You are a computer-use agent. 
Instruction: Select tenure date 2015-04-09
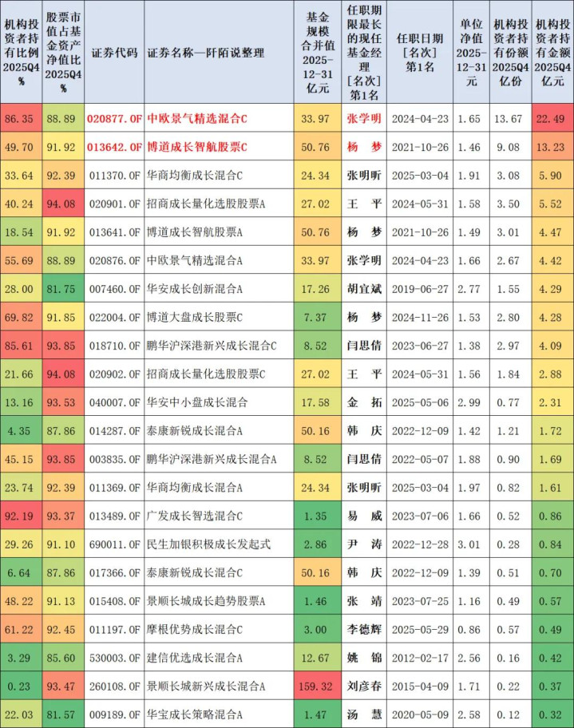tap(420, 686)
